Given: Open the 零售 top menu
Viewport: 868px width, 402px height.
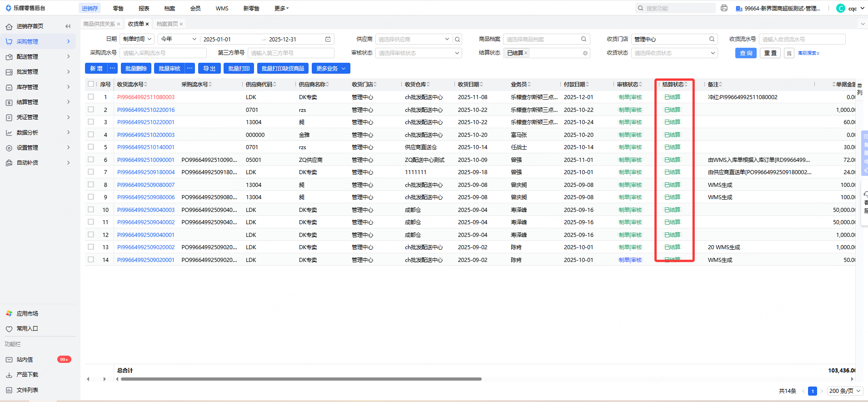Looking at the screenshot, I should pos(118,8).
